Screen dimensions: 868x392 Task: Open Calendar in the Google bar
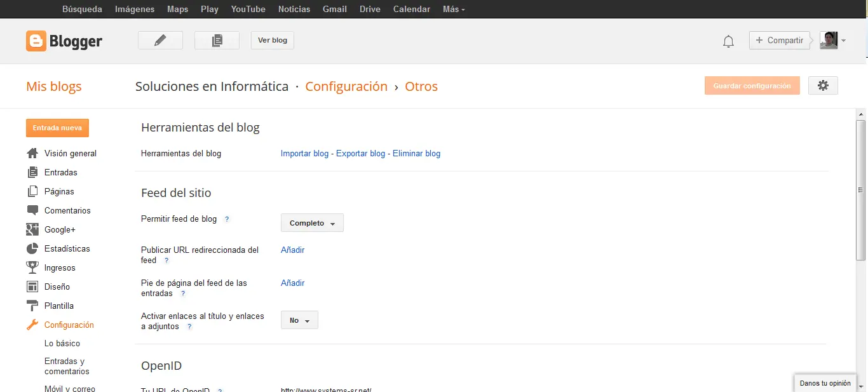point(412,9)
